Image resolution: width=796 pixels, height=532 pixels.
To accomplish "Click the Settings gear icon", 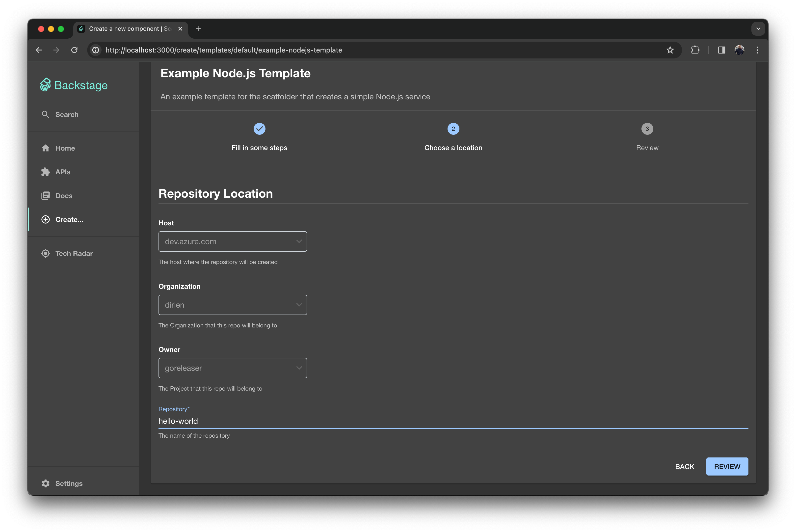I will 46,483.
